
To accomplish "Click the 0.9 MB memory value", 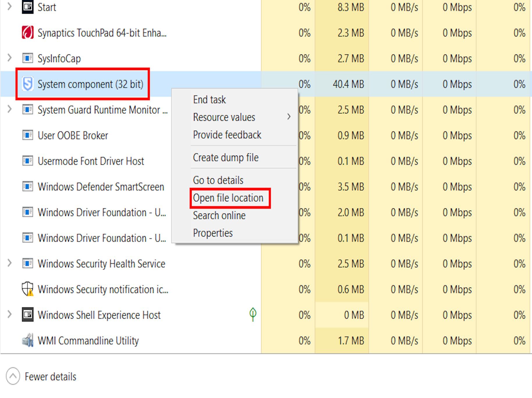I will coord(351,136).
